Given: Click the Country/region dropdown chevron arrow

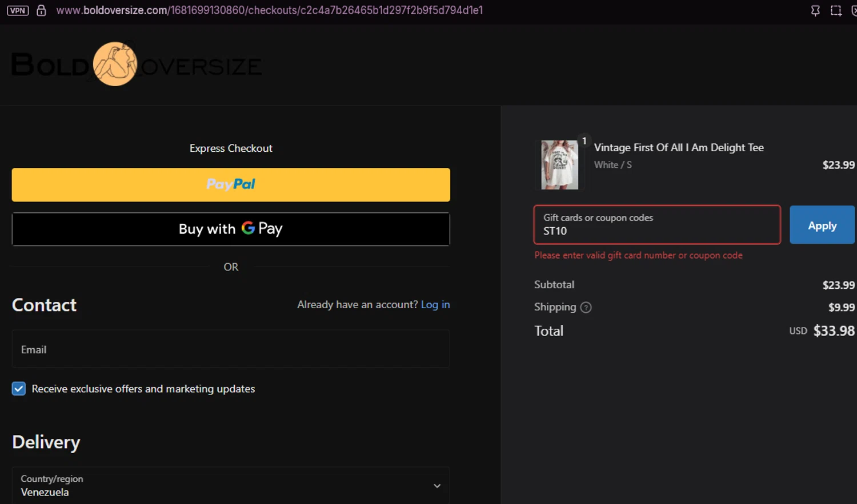Looking at the screenshot, I should [x=437, y=486].
